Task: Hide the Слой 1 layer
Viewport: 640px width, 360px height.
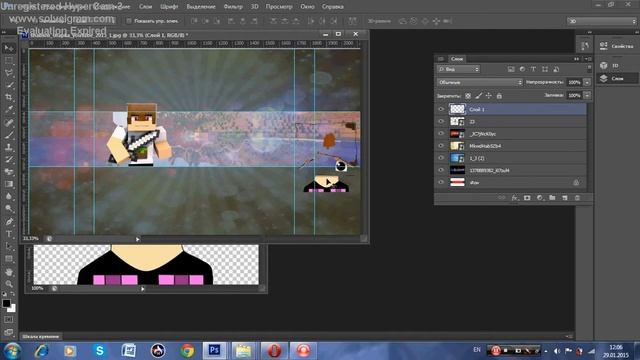Action: pyautogui.click(x=441, y=109)
